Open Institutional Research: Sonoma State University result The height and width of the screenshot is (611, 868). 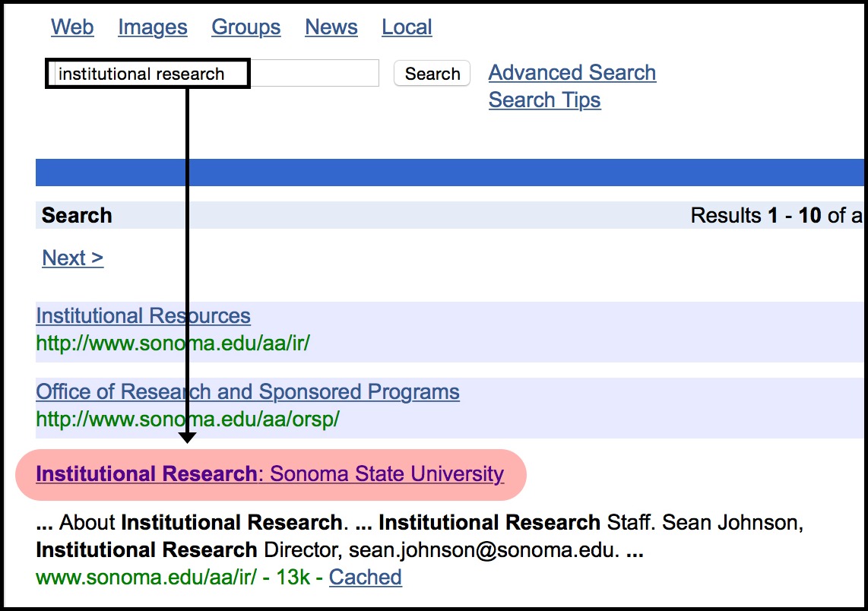(x=270, y=473)
